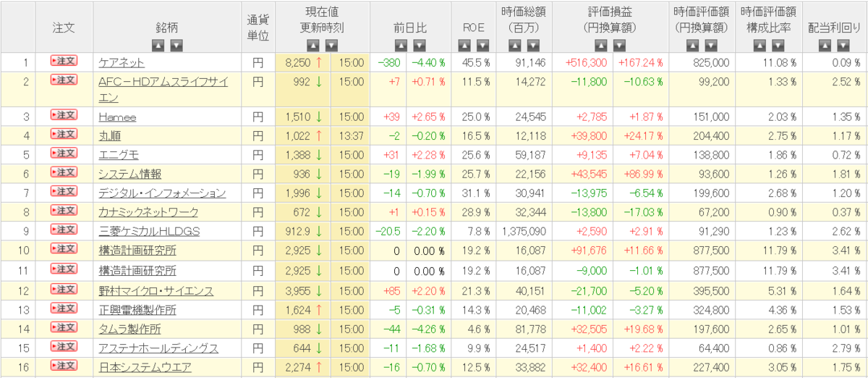Click 注文 button for 三菱ケミカルHLDGS
The width and height of the screenshot is (868, 378).
click(x=64, y=230)
